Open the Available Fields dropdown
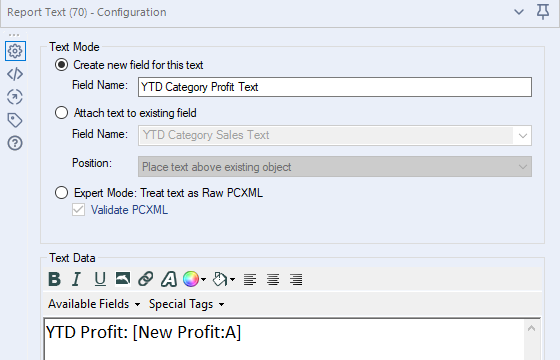 [94, 304]
